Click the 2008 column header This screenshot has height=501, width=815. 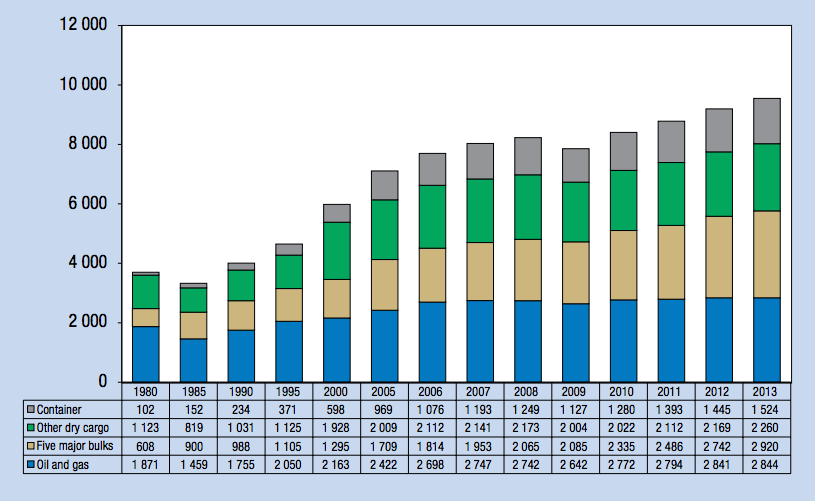(526, 392)
